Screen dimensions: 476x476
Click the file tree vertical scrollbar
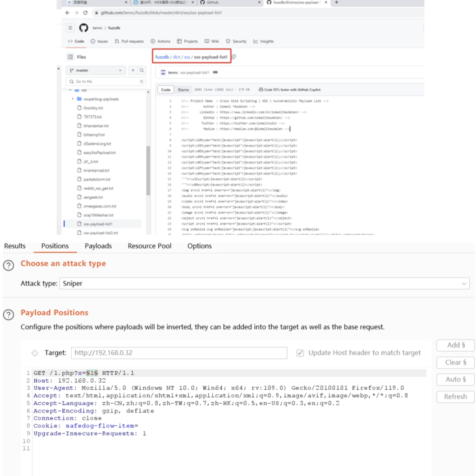pos(148,170)
